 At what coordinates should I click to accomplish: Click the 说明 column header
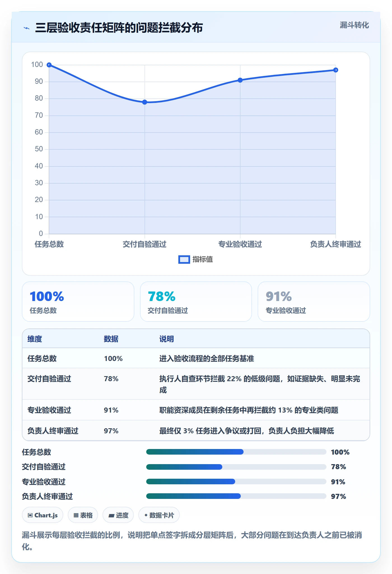point(167,339)
